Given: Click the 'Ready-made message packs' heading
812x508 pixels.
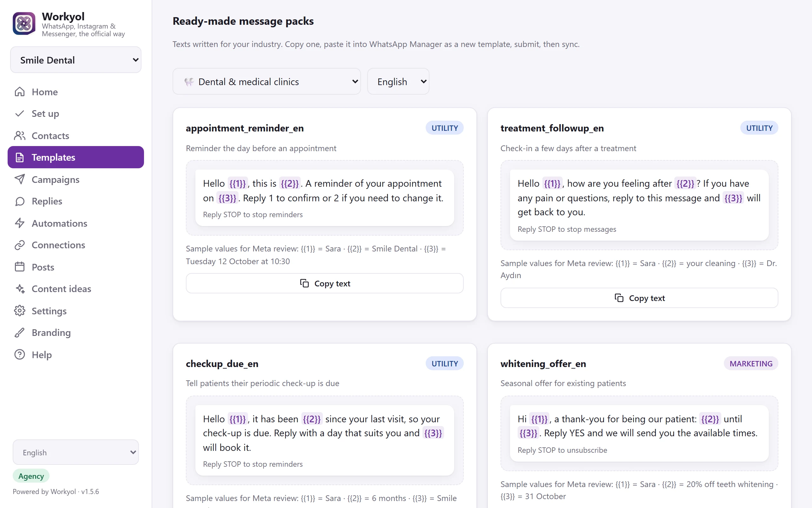Looking at the screenshot, I should click(243, 21).
